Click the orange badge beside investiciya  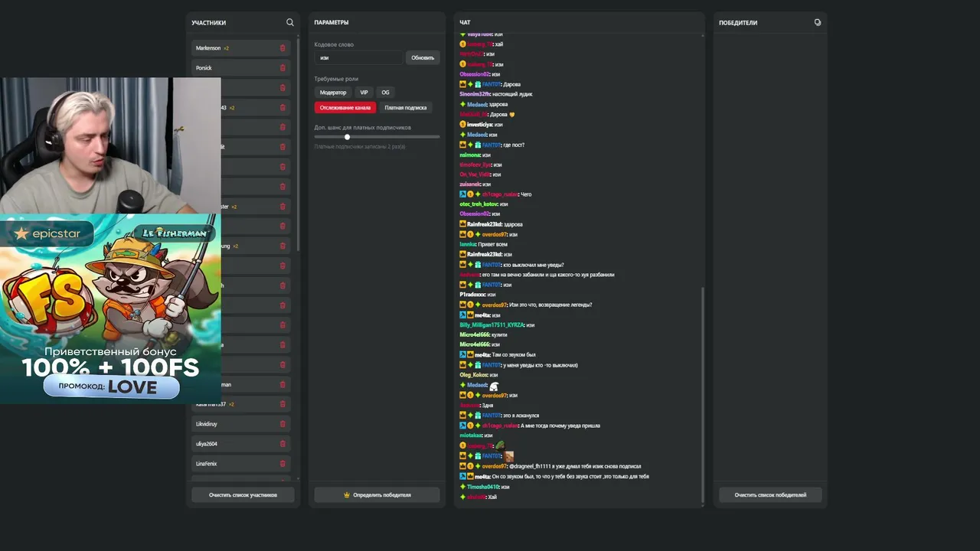(462, 124)
